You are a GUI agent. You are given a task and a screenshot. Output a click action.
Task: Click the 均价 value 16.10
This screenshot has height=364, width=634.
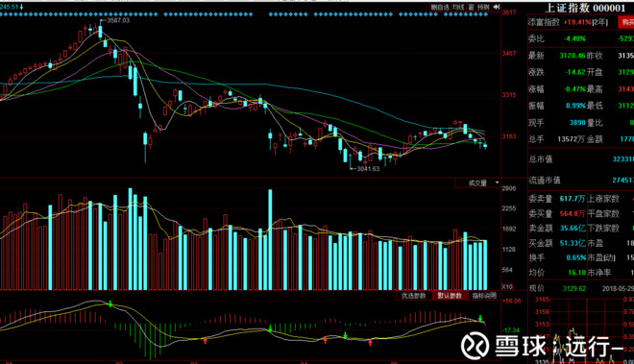(x=577, y=273)
